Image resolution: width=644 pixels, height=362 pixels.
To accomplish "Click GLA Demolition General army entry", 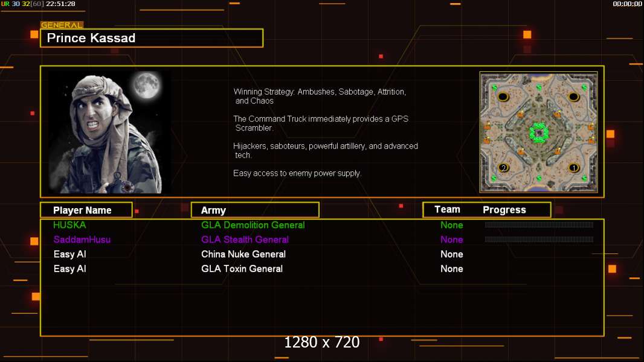I will coord(253,225).
